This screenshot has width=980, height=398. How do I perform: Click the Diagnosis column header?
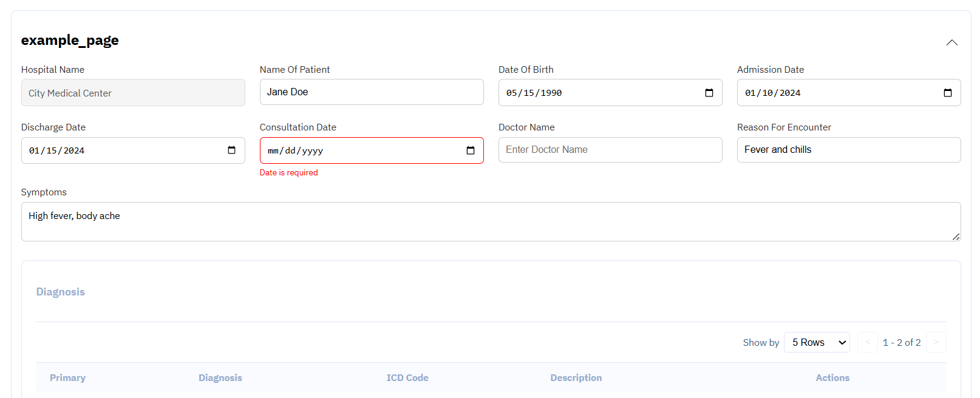tap(220, 377)
